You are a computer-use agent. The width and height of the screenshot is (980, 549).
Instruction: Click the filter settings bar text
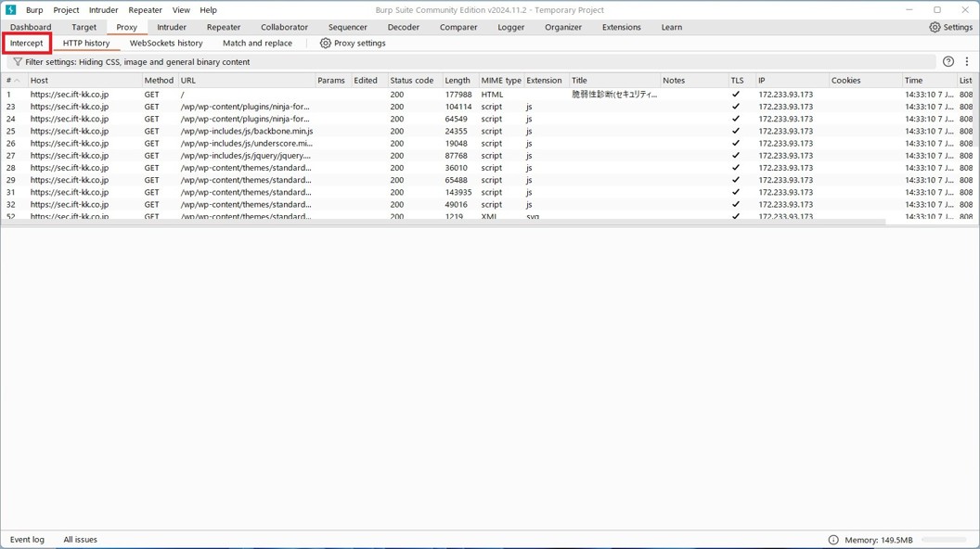click(137, 62)
